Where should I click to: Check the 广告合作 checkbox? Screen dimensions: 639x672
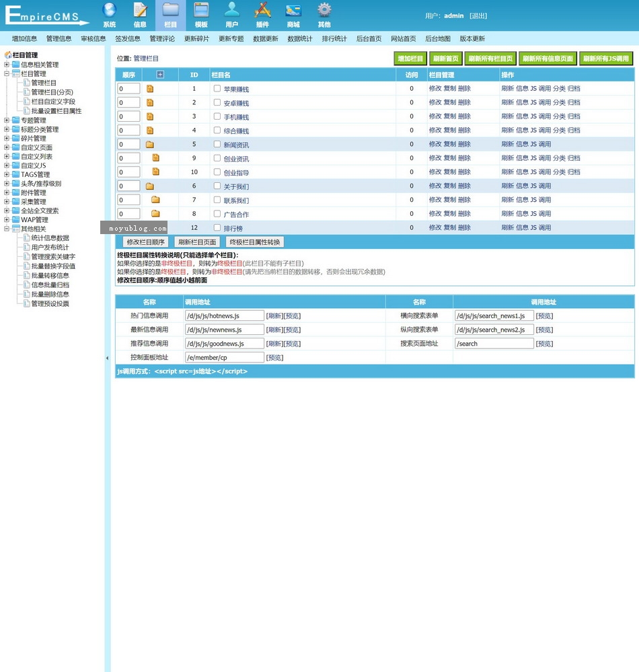217,213
